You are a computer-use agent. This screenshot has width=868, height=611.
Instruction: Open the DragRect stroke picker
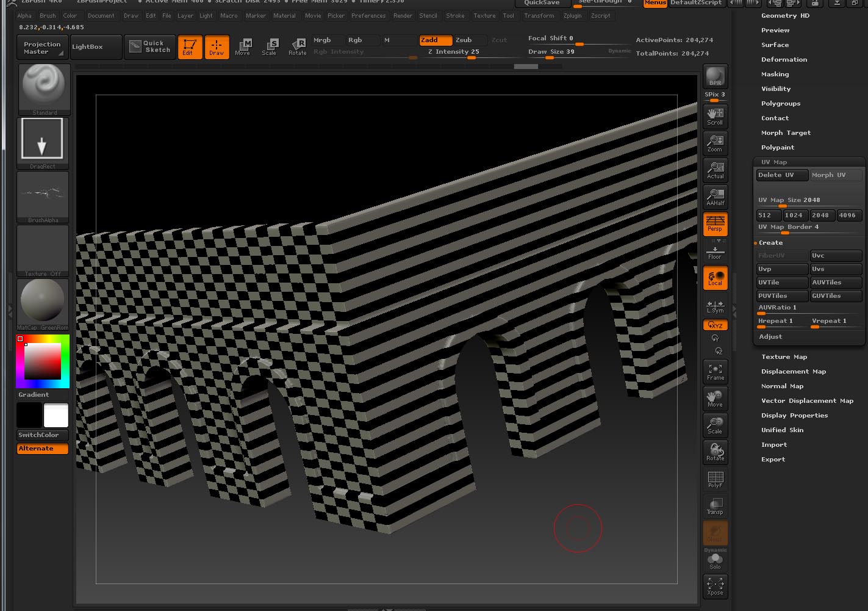[x=43, y=143]
